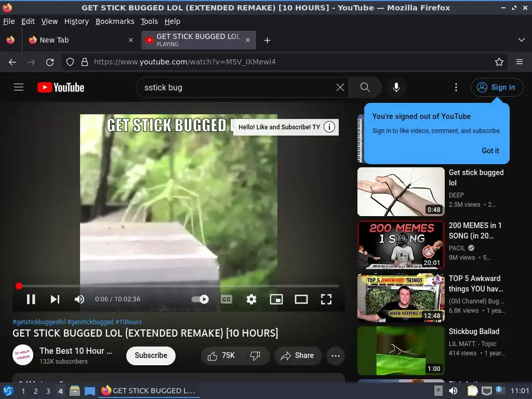Share the video
The image size is (532, 399).
(x=298, y=355)
